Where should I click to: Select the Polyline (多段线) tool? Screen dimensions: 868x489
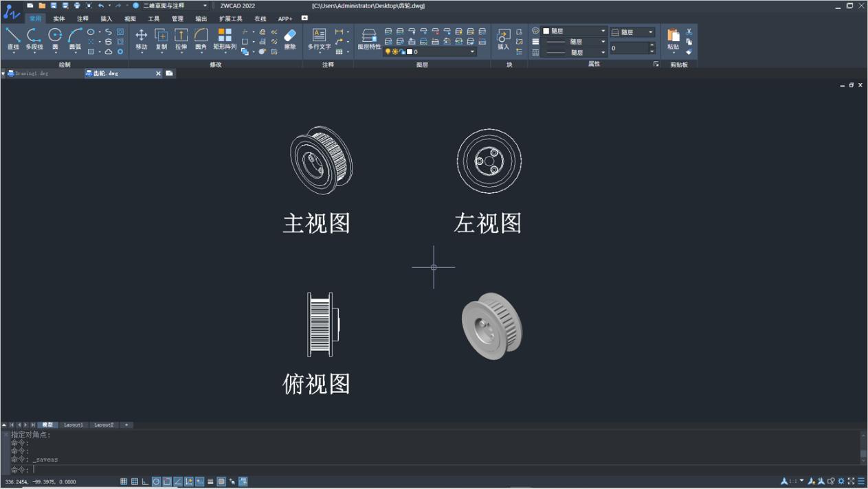tap(34, 39)
